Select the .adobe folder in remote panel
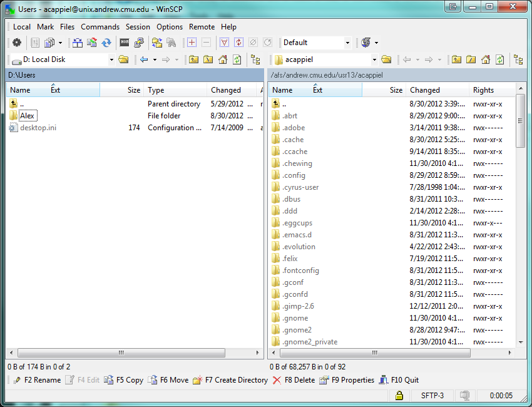This screenshot has height=407, width=532. pos(294,128)
